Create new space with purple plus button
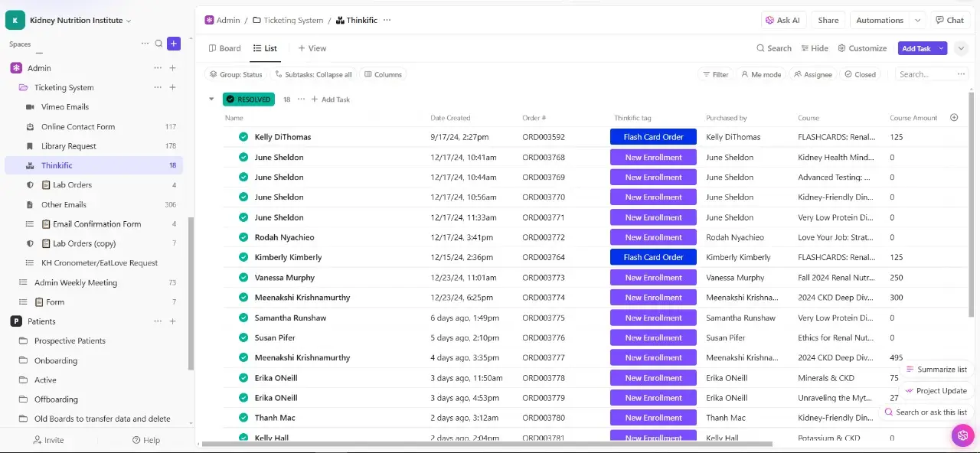The width and height of the screenshot is (980, 453). point(174,44)
